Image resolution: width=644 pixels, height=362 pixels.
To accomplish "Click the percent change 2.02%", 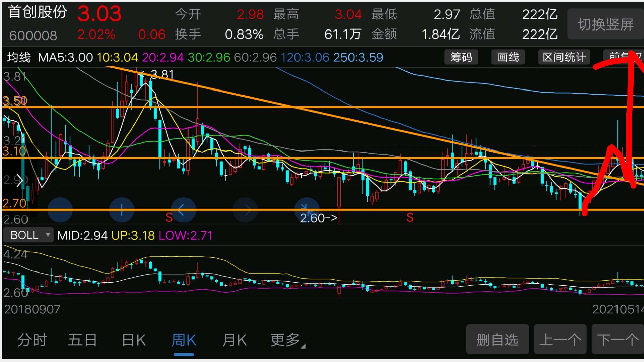I will pos(97,34).
